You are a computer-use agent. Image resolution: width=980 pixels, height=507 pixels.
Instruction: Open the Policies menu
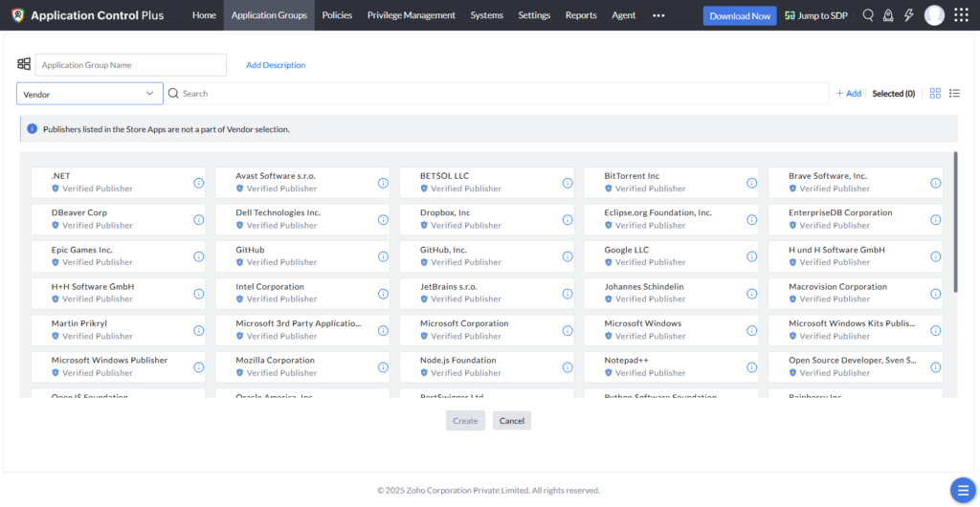click(x=337, y=15)
